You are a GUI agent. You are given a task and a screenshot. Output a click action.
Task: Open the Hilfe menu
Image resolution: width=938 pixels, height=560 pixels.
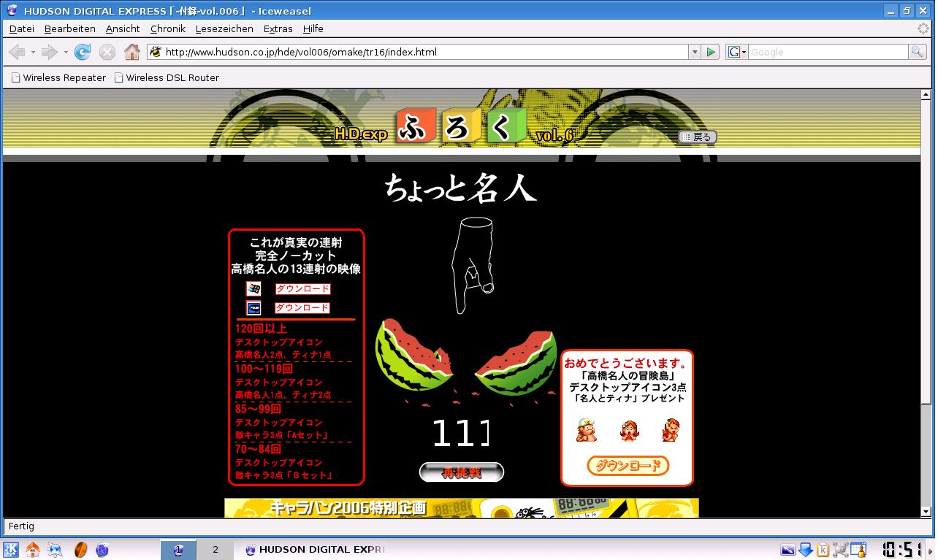point(313,28)
